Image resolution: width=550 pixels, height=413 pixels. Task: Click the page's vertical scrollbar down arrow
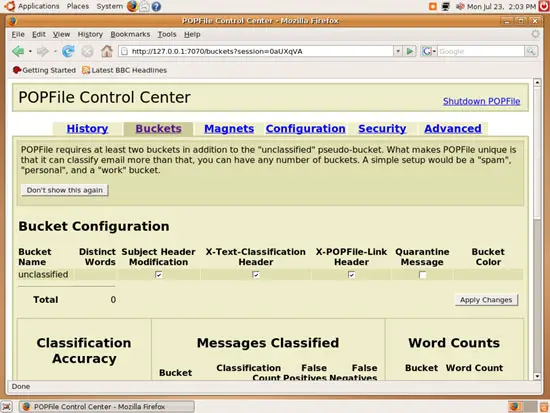(x=537, y=376)
